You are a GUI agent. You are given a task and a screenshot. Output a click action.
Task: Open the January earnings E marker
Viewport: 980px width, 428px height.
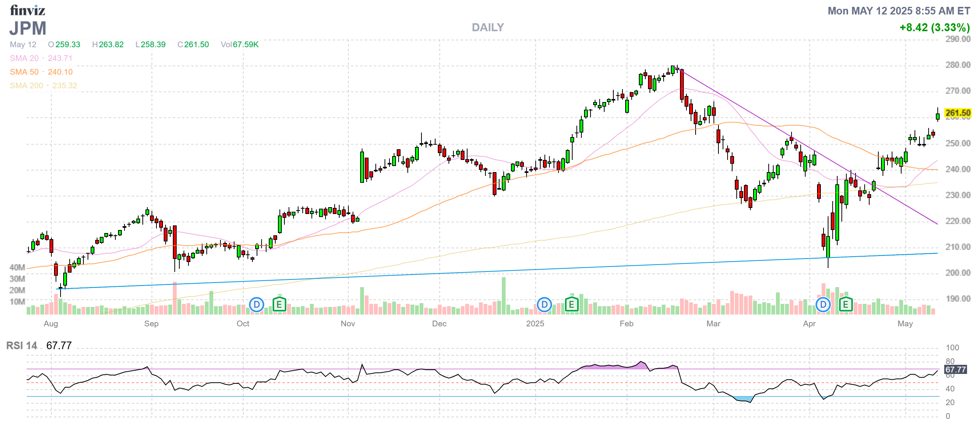click(571, 305)
